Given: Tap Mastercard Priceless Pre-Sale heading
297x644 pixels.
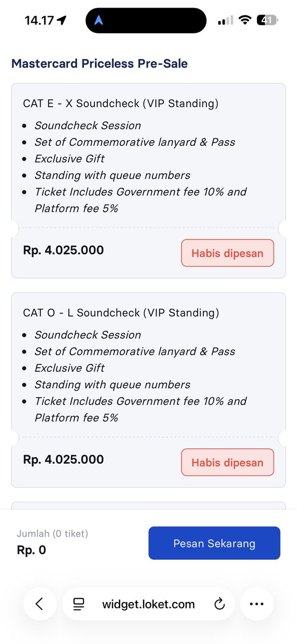Looking at the screenshot, I should tap(100, 64).
